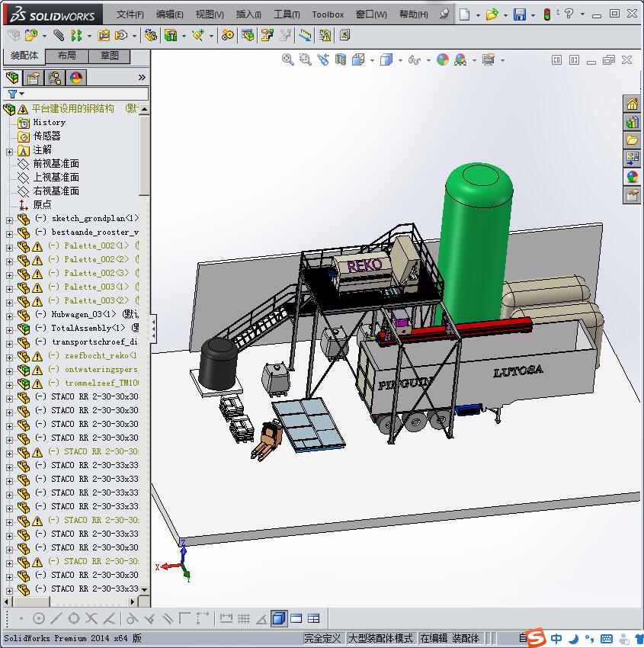
Task: Toggle the grid display icon in bottom toolbar
Action: click(x=244, y=618)
